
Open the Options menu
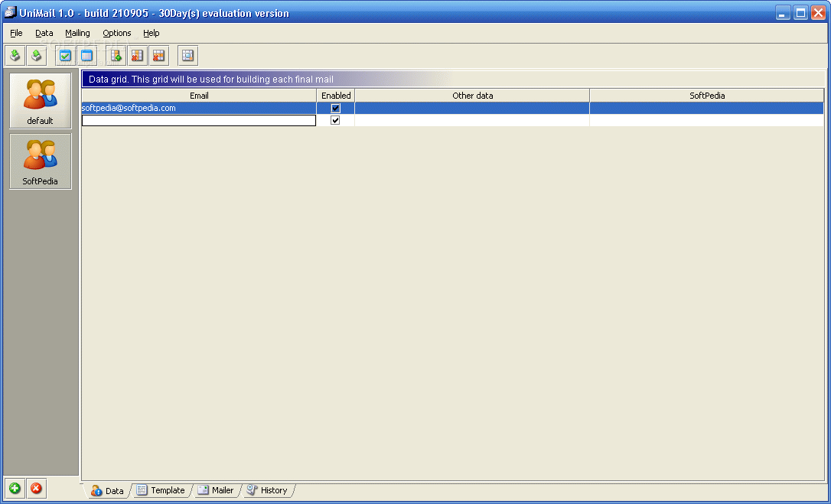116,33
